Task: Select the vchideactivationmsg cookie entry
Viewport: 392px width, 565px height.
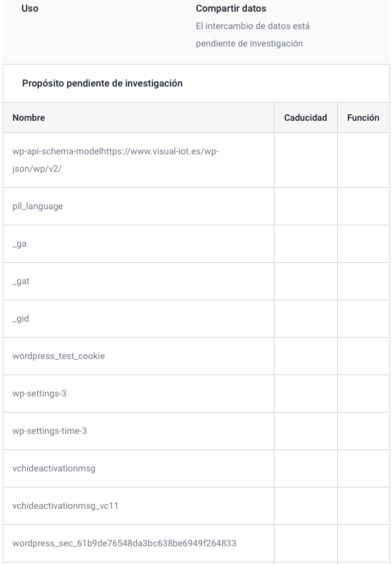Action: (x=54, y=468)
